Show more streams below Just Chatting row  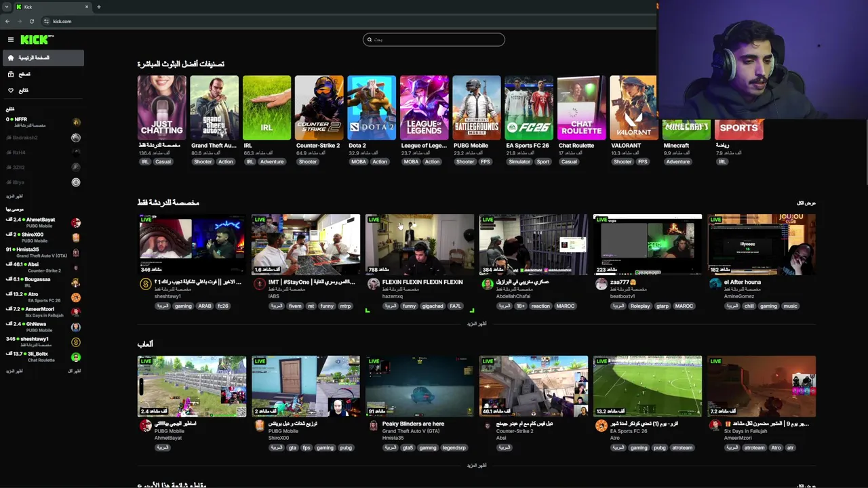[x=477, y=324]
